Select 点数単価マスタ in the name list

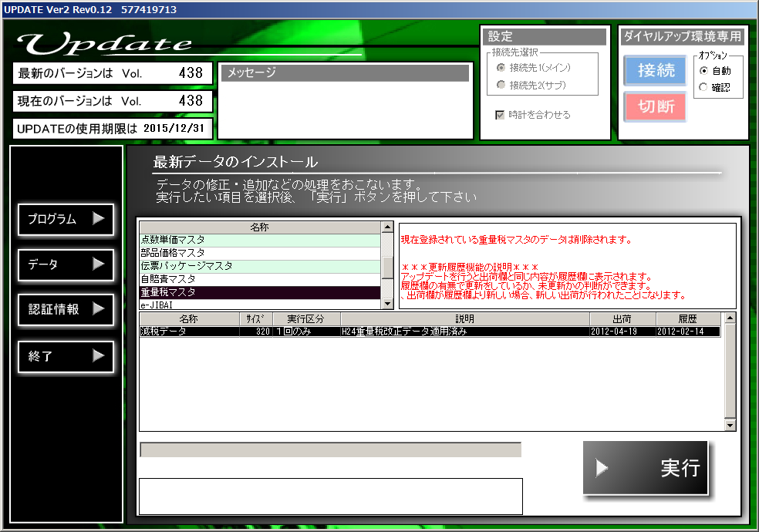(x=259, y=241)
